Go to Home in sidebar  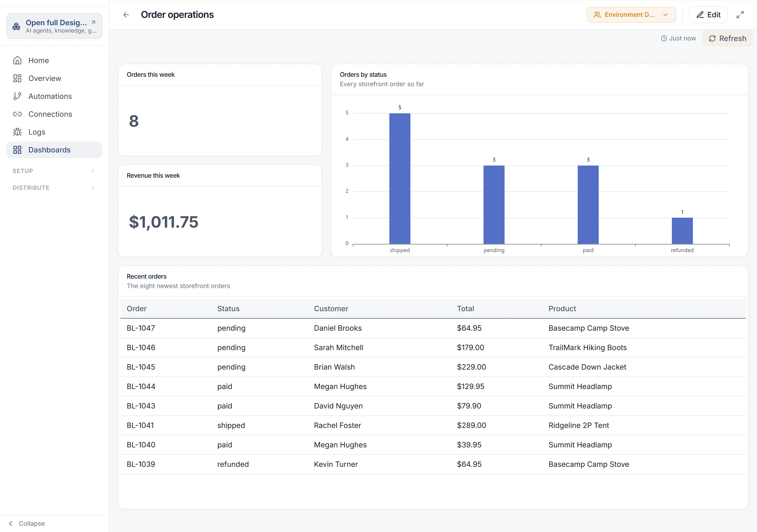click(x=54, y=60)
